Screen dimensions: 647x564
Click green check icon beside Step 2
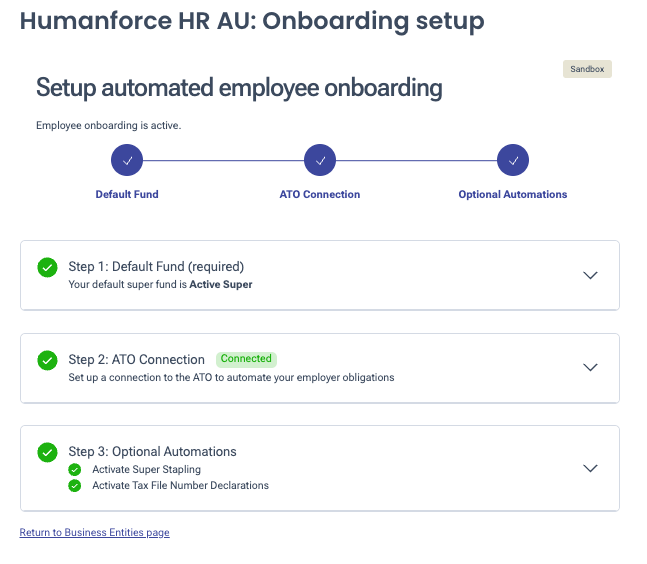coord(47,359)
